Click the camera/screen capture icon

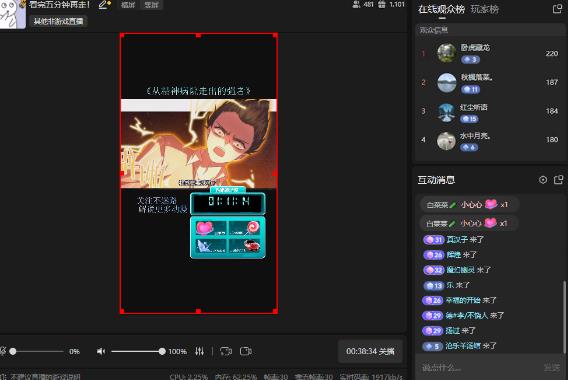click(246, 351)
